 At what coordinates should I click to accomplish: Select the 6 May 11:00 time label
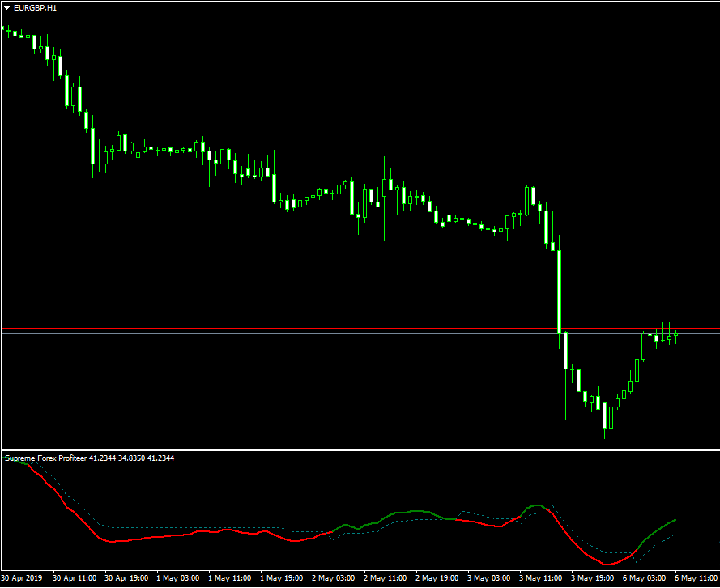tap(695, 579)
